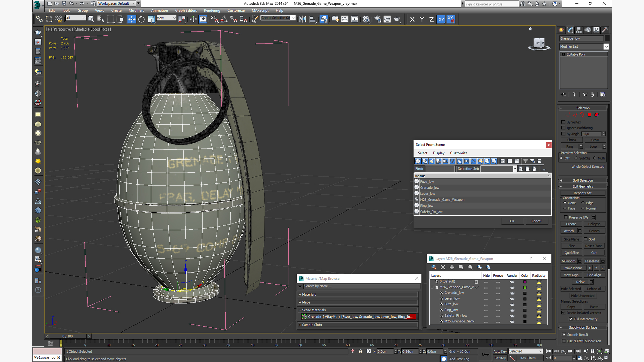Open the Create tab in command panel
This screenshot has height=362, width=644.
coord(561,30)
